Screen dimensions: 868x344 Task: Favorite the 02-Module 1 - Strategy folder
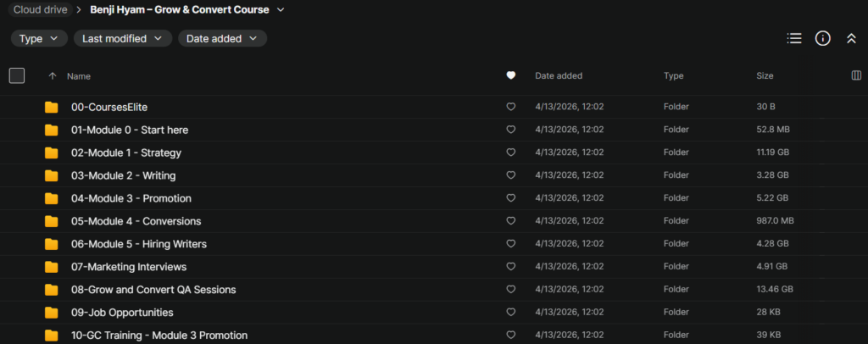[x=510, y=153]
